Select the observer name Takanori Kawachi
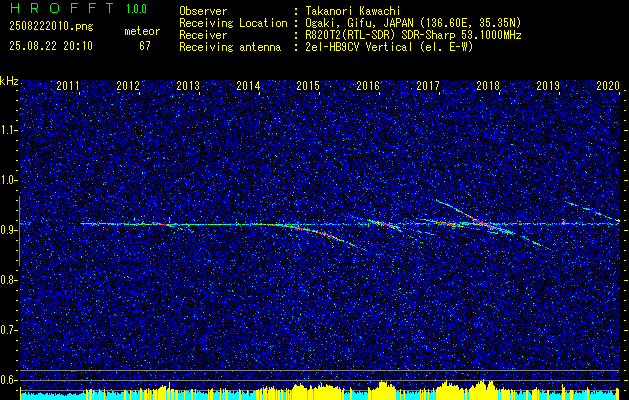Screen dimensions: 629x400 [x=353, y=11]
